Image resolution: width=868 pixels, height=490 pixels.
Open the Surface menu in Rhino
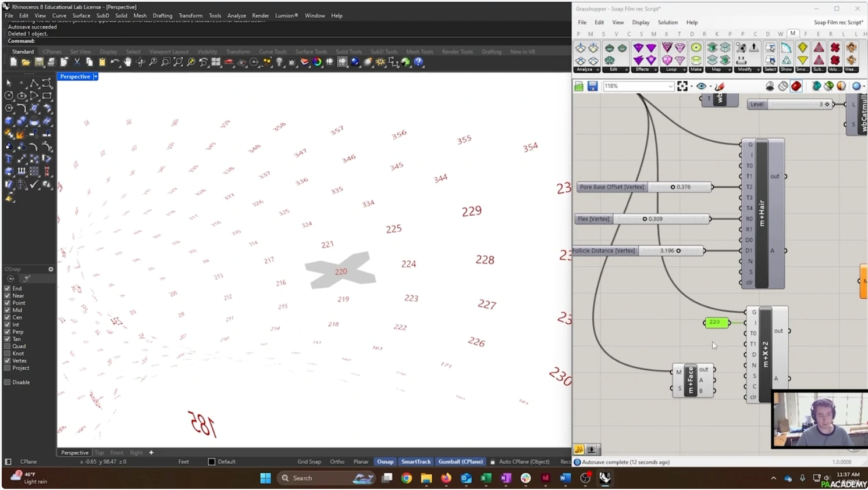81,16
